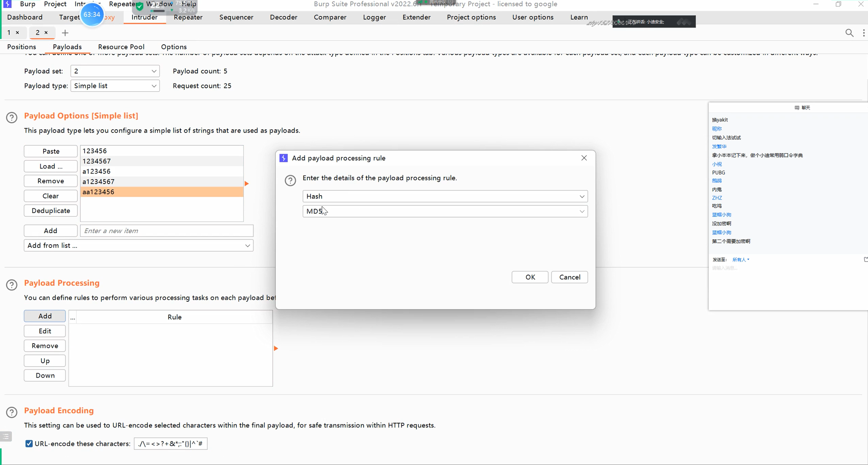Confirm the rule with OK button

530,277
